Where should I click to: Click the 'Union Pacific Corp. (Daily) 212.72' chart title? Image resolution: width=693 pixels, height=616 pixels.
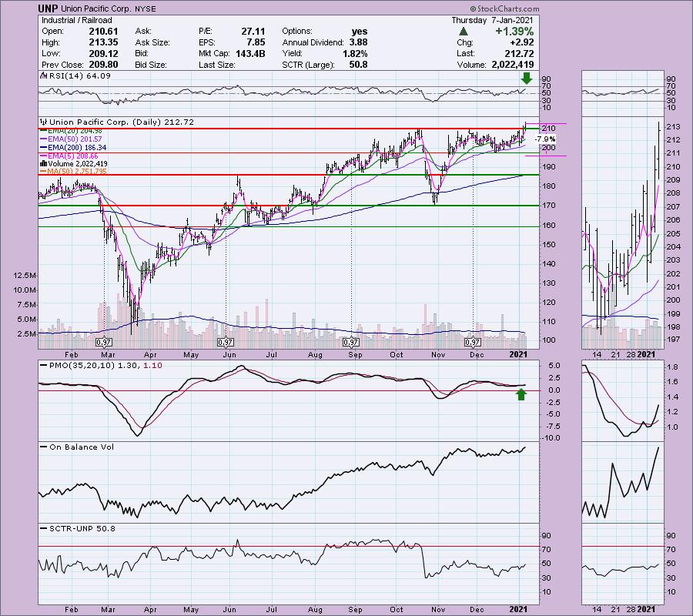point(122,122)
